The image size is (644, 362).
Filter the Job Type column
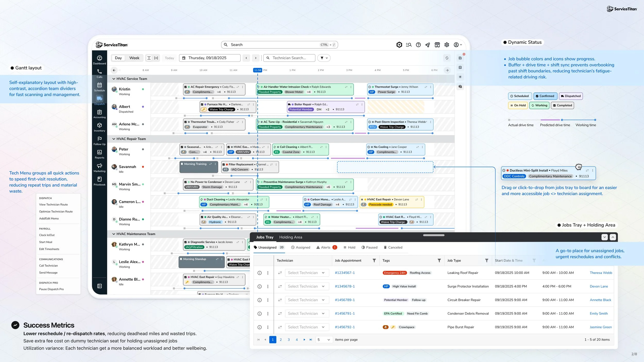click(487, 261)
